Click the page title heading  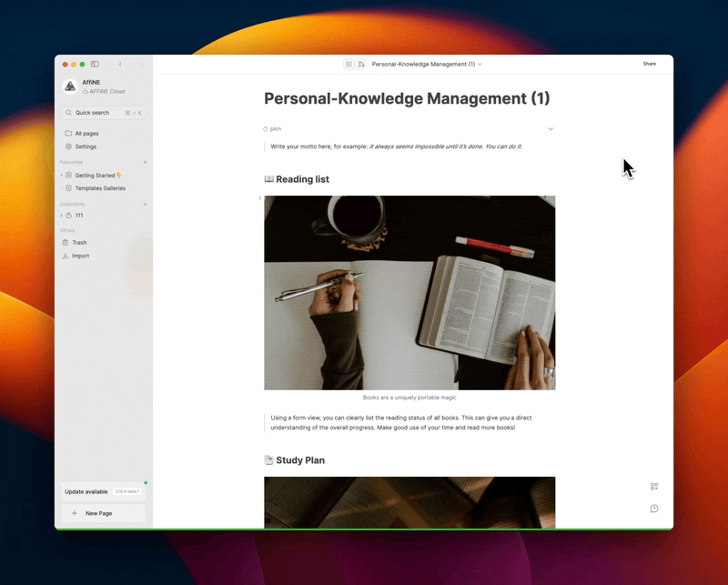407,98
